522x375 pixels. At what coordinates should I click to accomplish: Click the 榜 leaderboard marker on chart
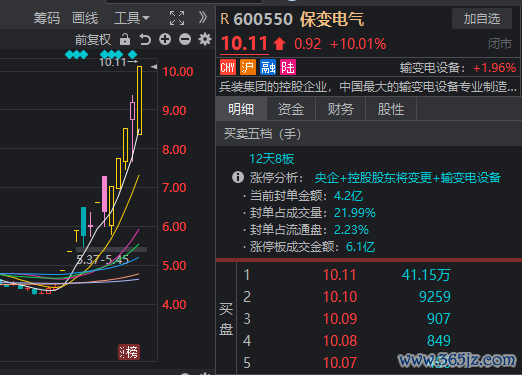pos(129,352)
